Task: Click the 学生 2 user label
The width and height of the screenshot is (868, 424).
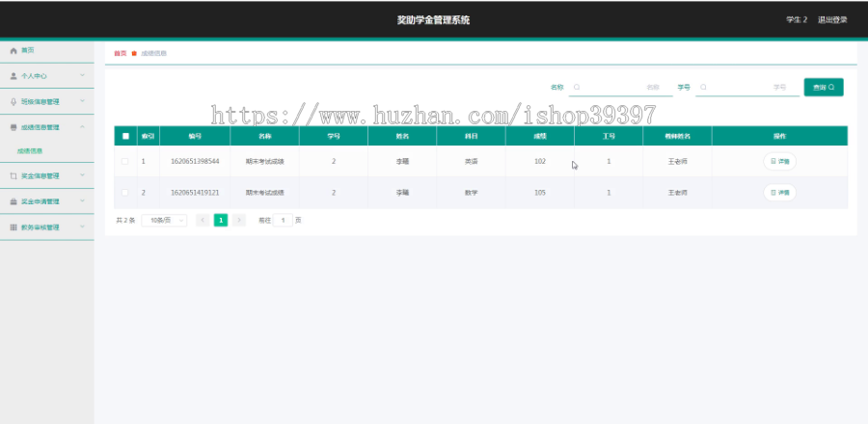Action: point(797,20)
